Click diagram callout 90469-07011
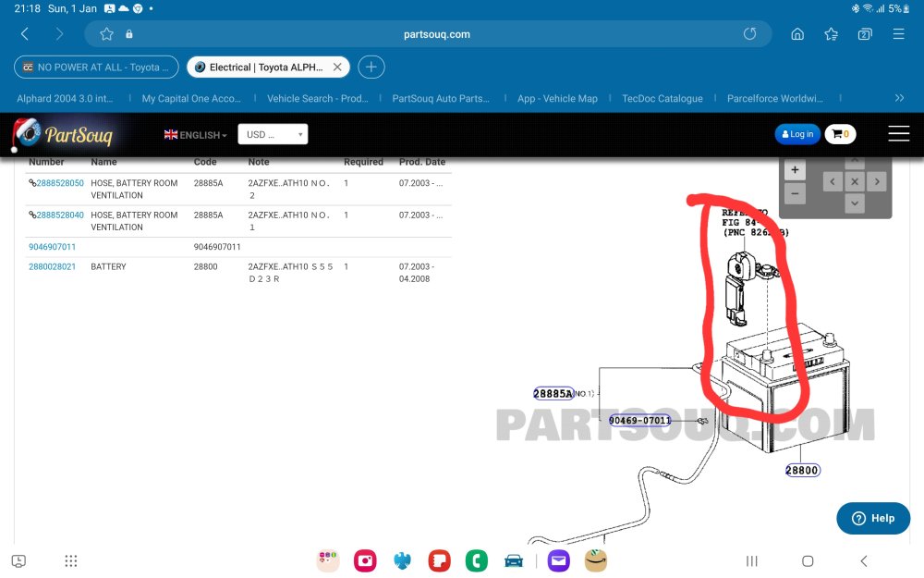Screen dimensions: 924x578 pyautogui.click(x=640, y=421)
